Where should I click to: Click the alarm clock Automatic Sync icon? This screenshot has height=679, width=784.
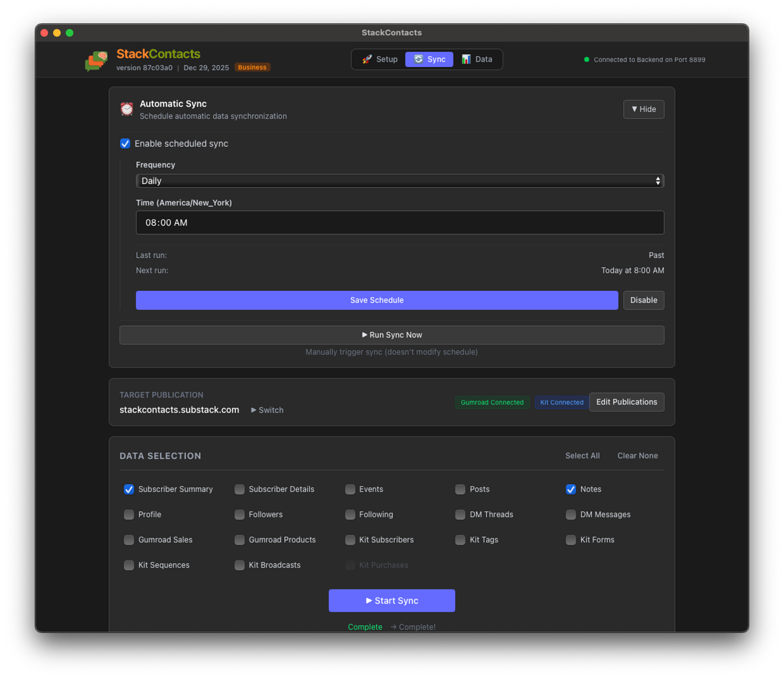coord(127,109)
